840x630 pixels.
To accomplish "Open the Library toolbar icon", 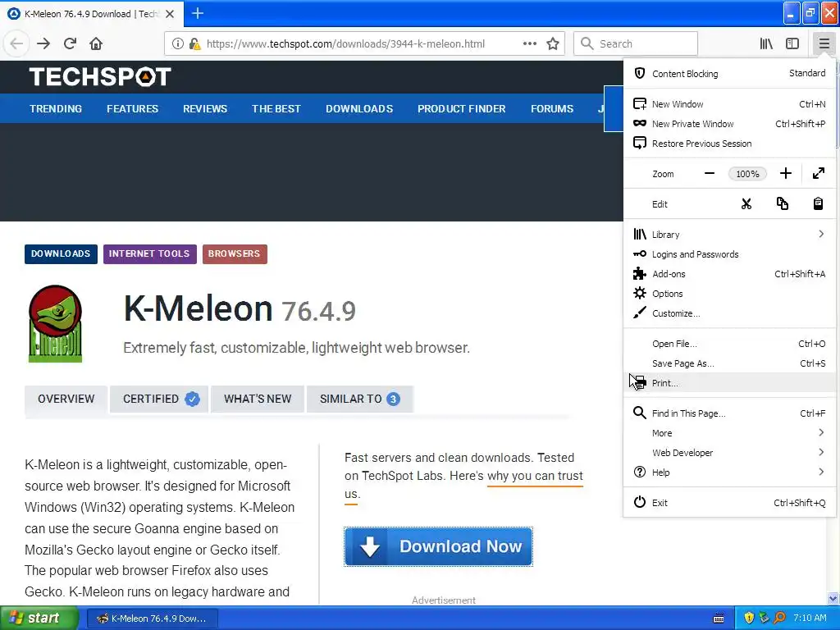I will (766, 43).
